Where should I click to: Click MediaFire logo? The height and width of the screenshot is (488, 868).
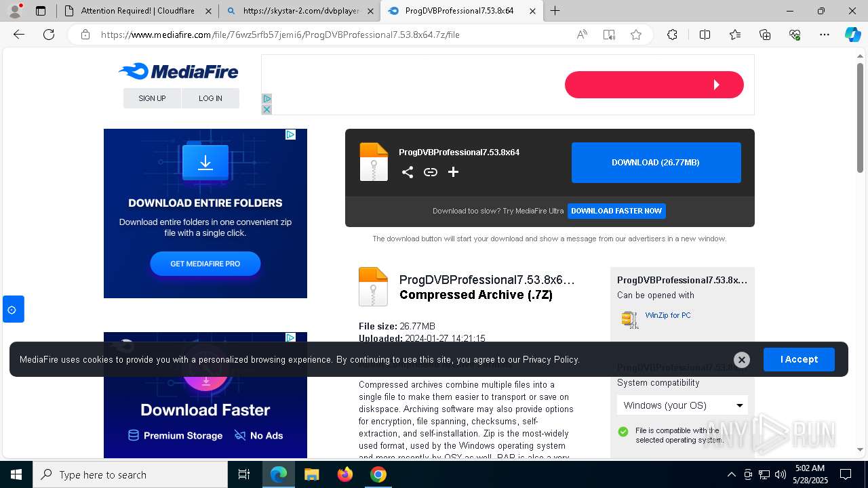[x=178, y=71]
